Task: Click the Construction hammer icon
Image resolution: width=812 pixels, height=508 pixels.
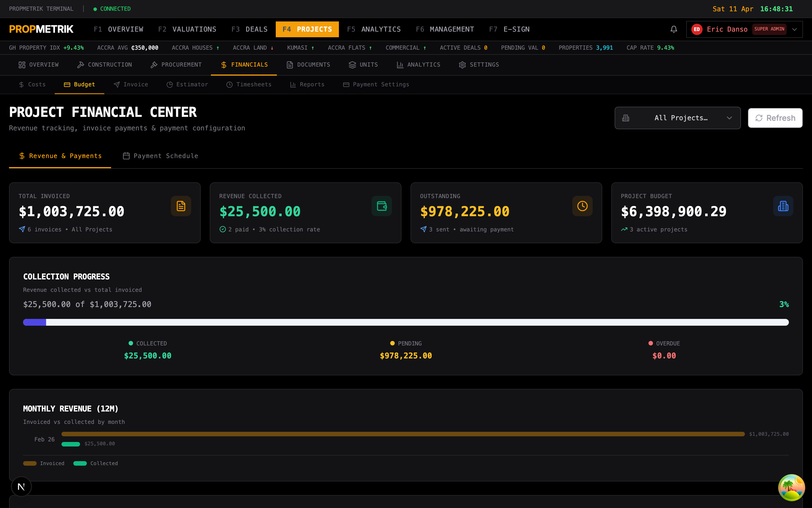Action: (81, 65)
